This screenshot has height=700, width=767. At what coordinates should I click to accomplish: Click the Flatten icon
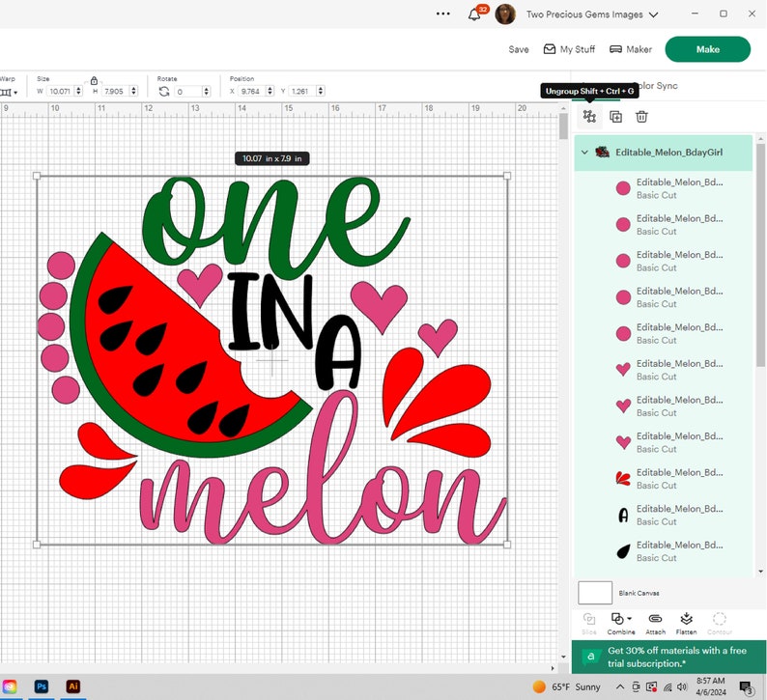[686, 619]
